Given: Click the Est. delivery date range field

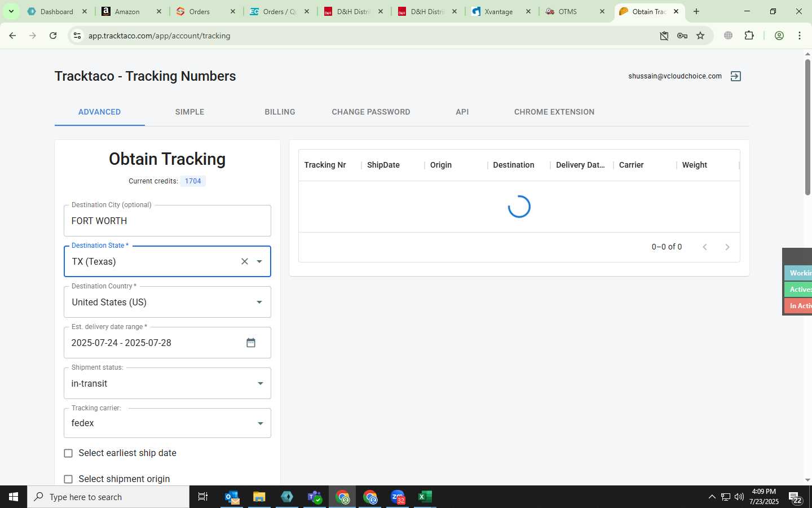Looking at the screenshot, I should tap(167, 343).
